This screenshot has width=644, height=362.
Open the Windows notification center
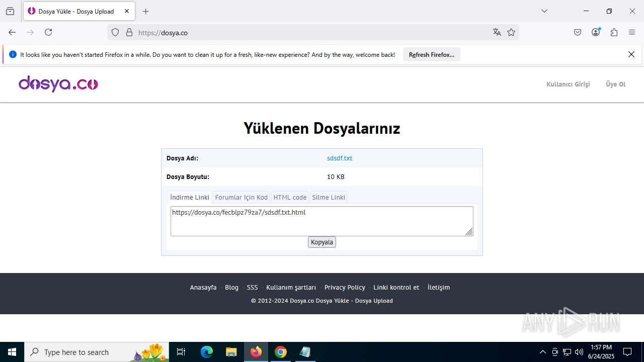pos(627,352)
